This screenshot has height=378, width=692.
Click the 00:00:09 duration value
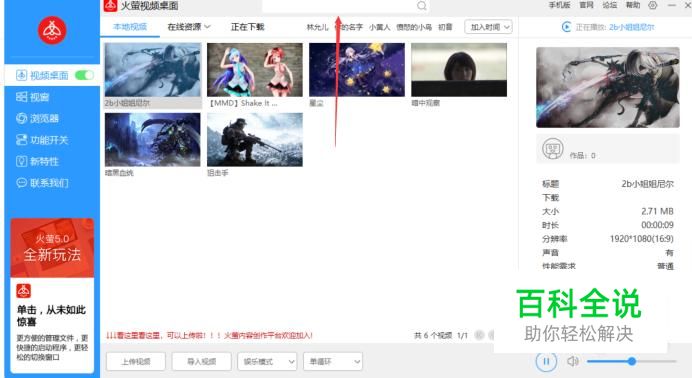[x=657, y=225]
